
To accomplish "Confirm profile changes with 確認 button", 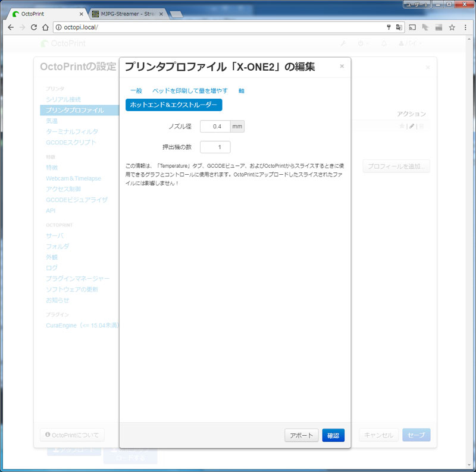I will (x=333, y=435).
